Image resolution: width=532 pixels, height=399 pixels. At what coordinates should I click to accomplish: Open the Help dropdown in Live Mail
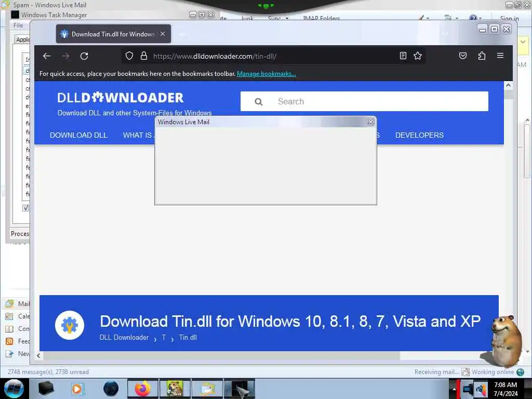pos(475,18)
